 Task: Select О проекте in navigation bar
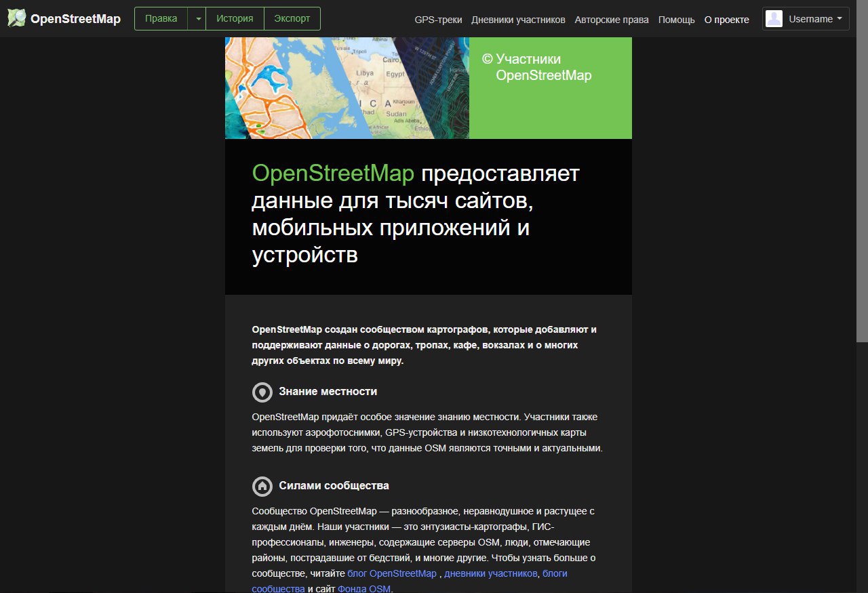point(727,20)
